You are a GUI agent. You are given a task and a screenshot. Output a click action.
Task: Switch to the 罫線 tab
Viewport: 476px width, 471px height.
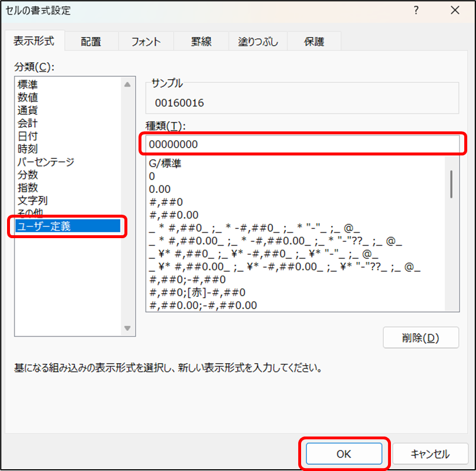pyautogui.click(x=201, y=42)
